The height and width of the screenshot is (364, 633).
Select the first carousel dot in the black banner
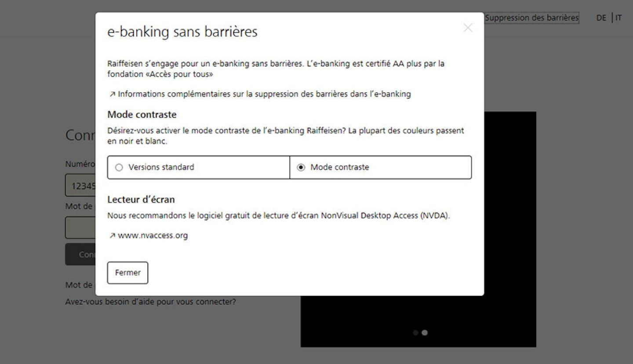click(x=415, y=333)
